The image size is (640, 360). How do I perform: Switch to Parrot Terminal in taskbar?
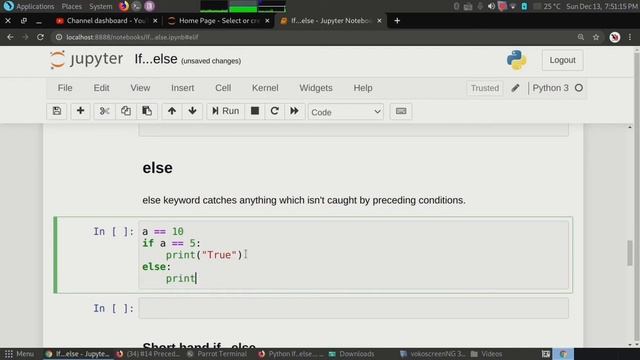point(217,354)
